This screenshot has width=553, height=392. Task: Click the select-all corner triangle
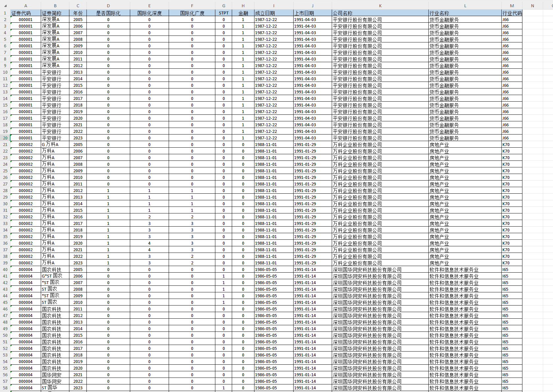pos(5,6)
